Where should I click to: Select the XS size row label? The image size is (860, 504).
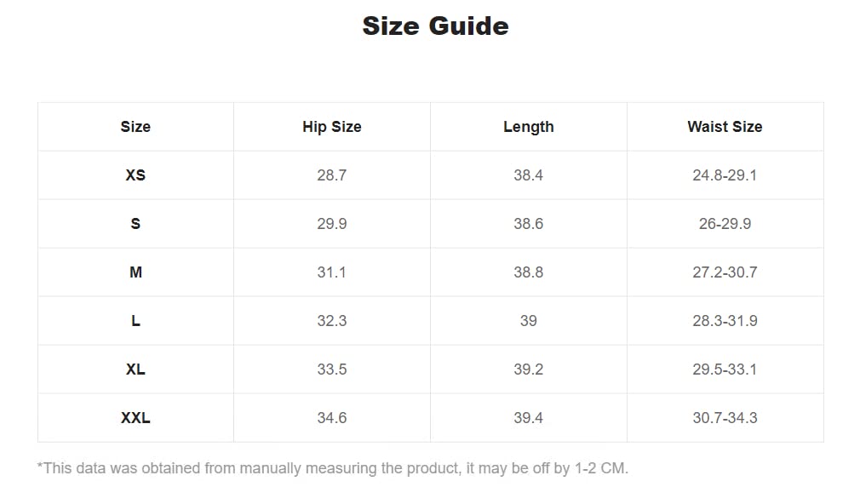click(135, 175)
